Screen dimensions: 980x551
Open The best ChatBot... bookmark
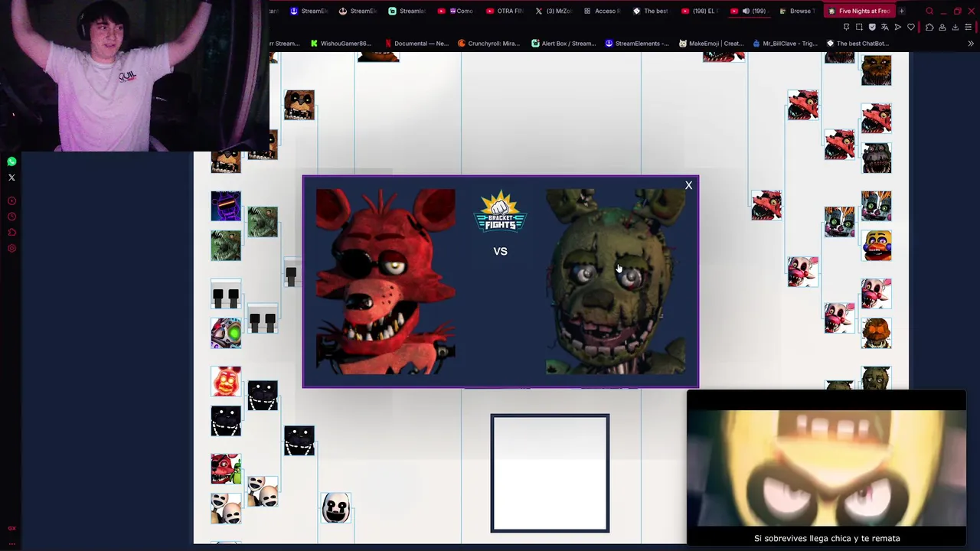coord(857,44)
